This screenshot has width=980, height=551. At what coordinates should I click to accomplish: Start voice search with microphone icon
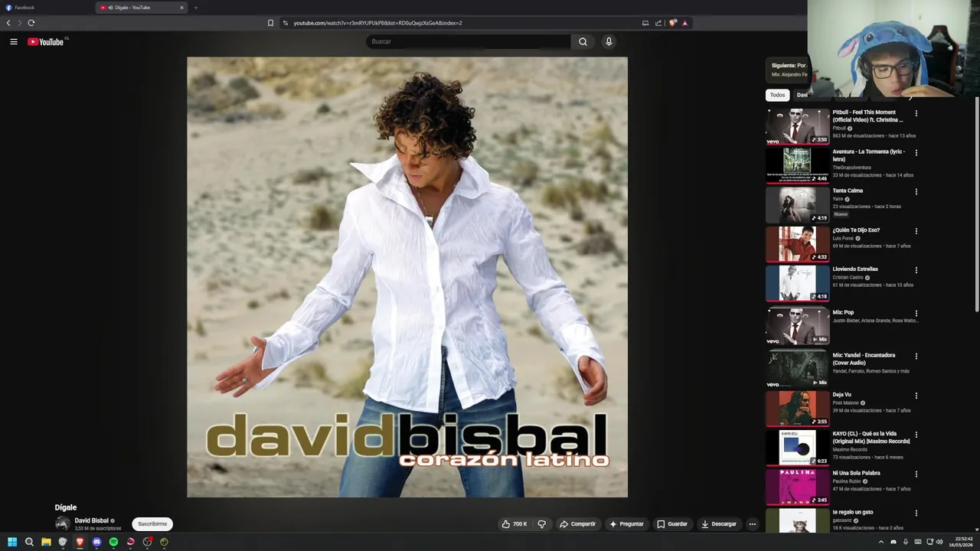pyautogui.click(x=609, y=41)
